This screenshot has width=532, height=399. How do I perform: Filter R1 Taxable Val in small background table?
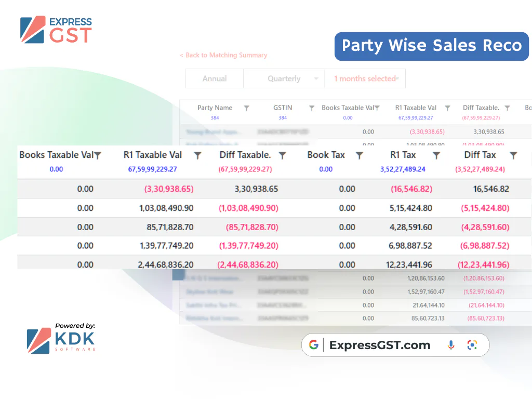(x=447, y=108)
